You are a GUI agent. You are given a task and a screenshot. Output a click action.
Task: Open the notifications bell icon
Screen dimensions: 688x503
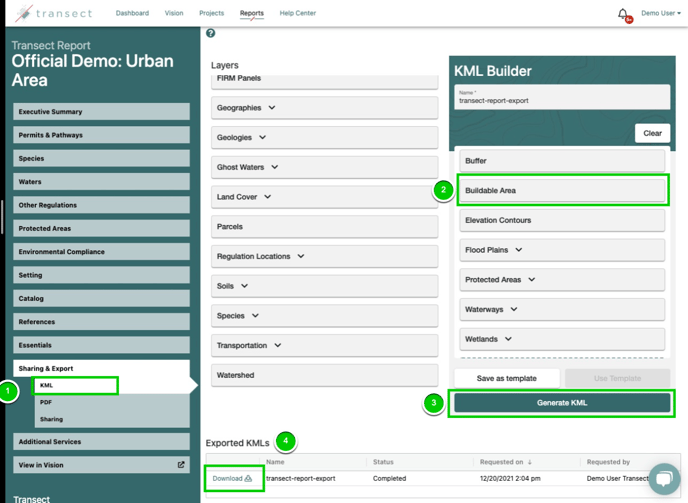click(623, 14)
